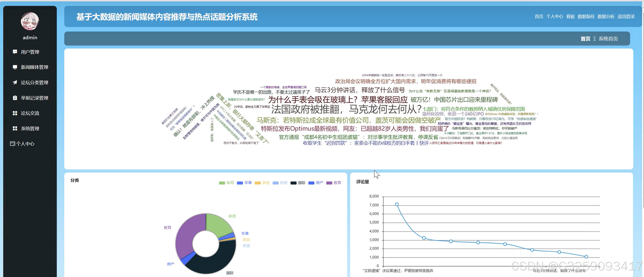Open 数据备份 in the top navigation
Viewport: 644px width, 277px height.
coord(586,17)
